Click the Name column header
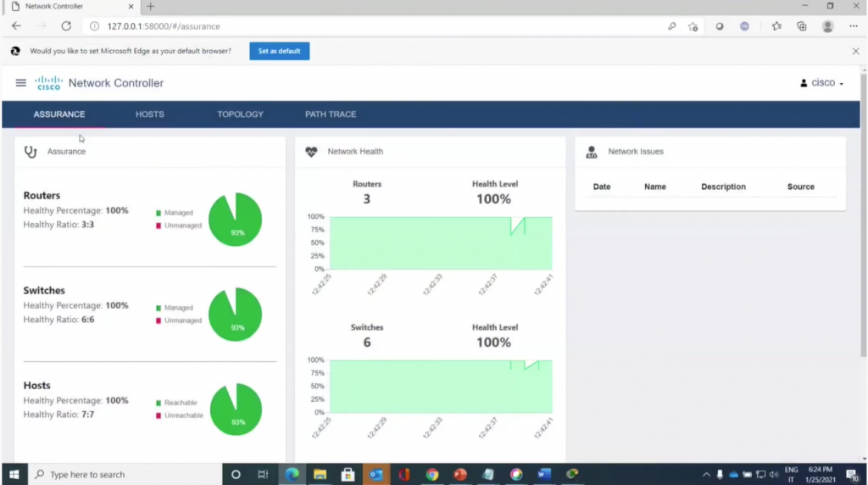The height and width of the screenshot is (485, 868). pos(655,187)
